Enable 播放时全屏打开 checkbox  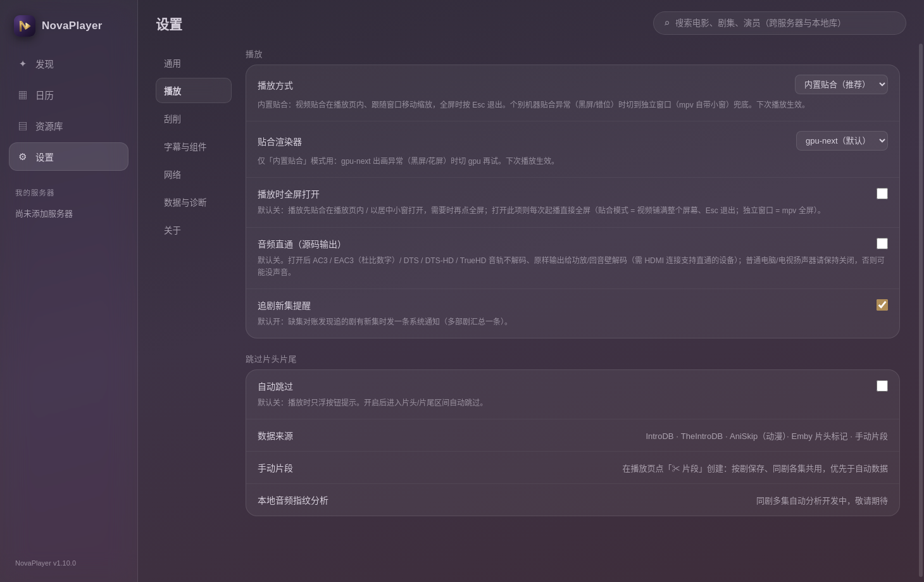click(x=882, y=194)
